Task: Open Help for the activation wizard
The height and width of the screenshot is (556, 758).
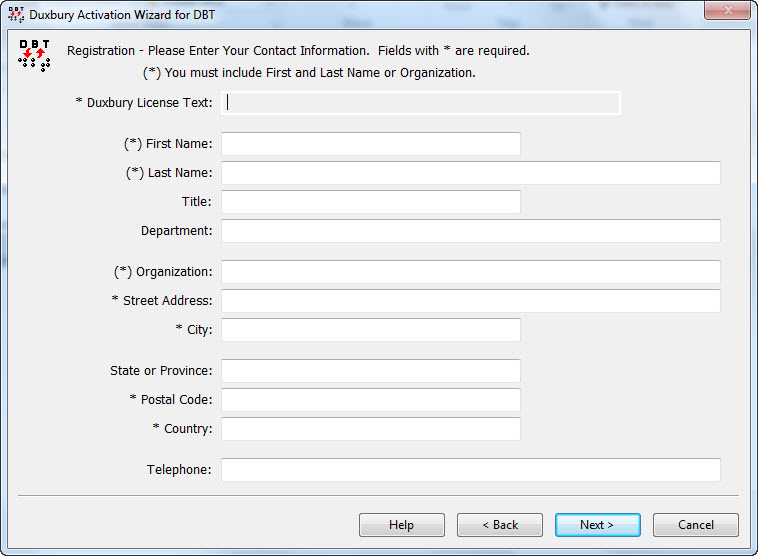Action: 402,525
